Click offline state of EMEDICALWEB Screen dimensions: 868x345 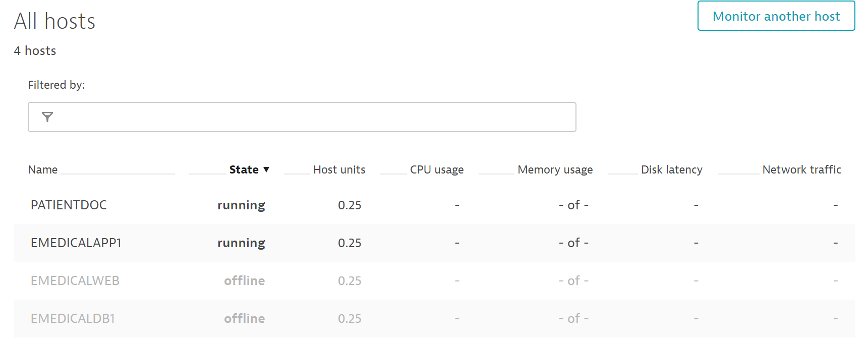244,281
